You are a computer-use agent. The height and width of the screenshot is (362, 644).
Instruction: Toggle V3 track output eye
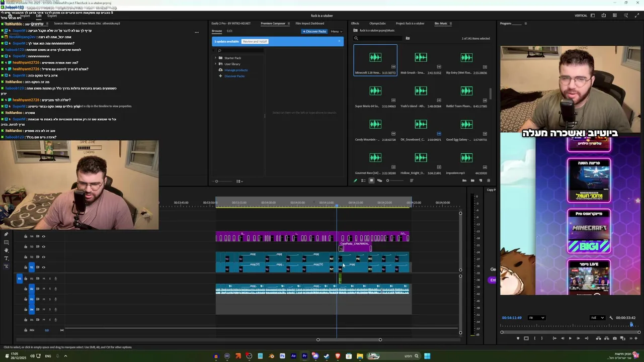pos(44,246)
